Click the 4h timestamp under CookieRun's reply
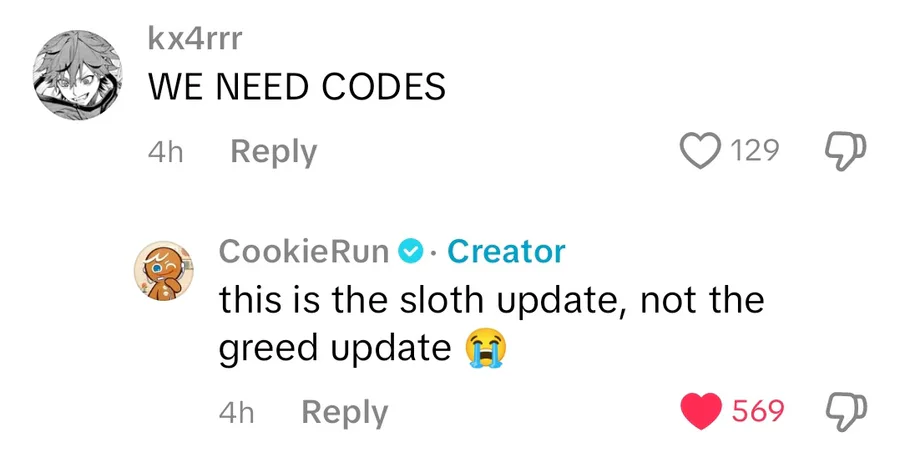 click(236, 412)
